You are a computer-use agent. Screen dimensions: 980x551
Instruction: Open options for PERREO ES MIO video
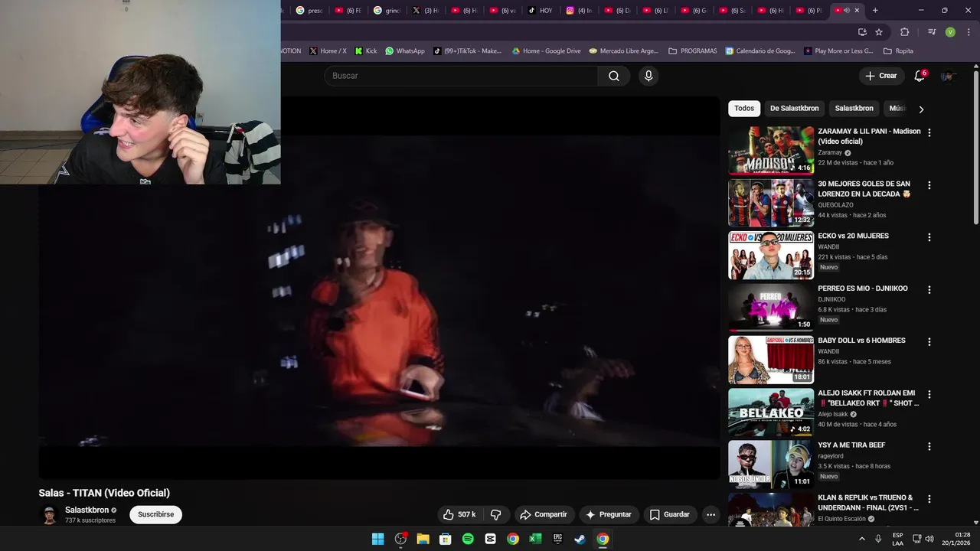929,290
